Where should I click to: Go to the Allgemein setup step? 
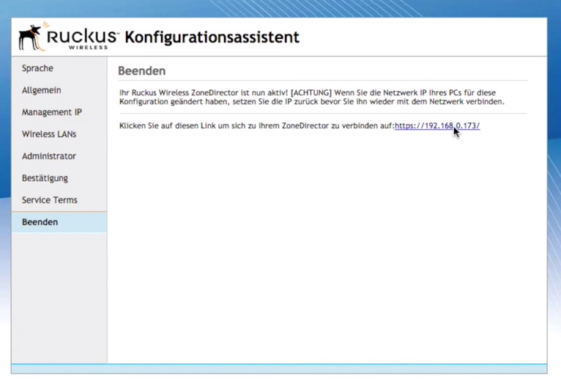(41, 90)
